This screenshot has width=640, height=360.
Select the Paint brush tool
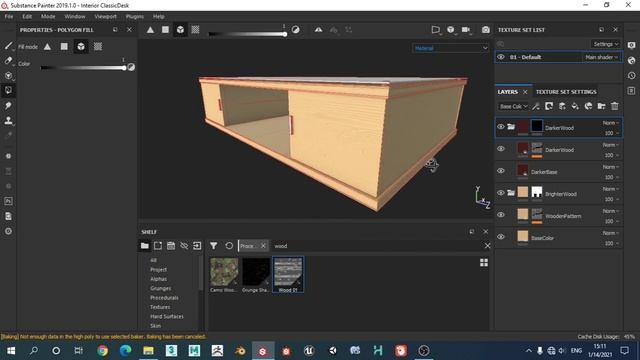coord(8,46)
